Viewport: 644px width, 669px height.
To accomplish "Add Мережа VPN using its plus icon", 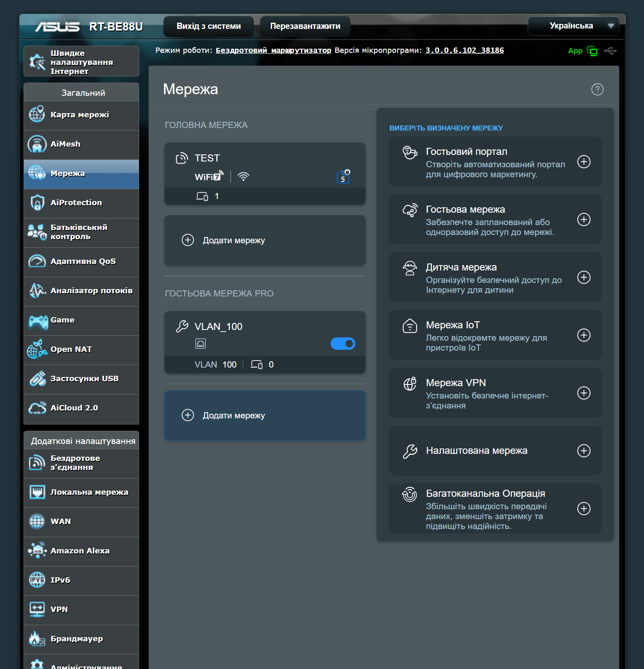I will (x=584, y=393).
